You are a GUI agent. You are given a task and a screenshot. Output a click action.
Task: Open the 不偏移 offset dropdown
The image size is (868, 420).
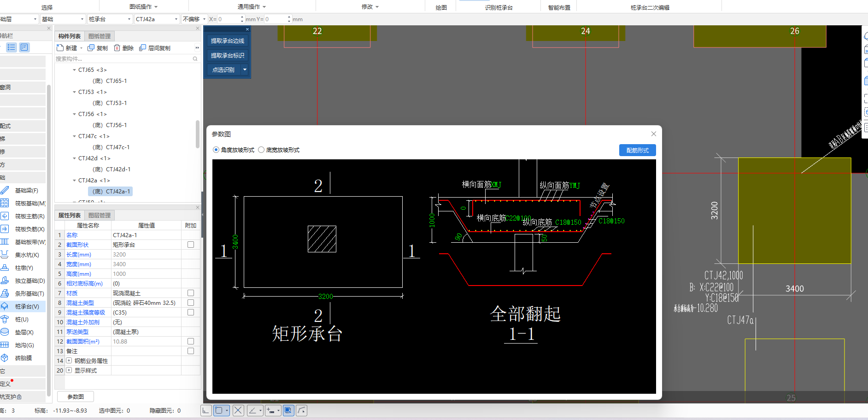tap(194, 19)
